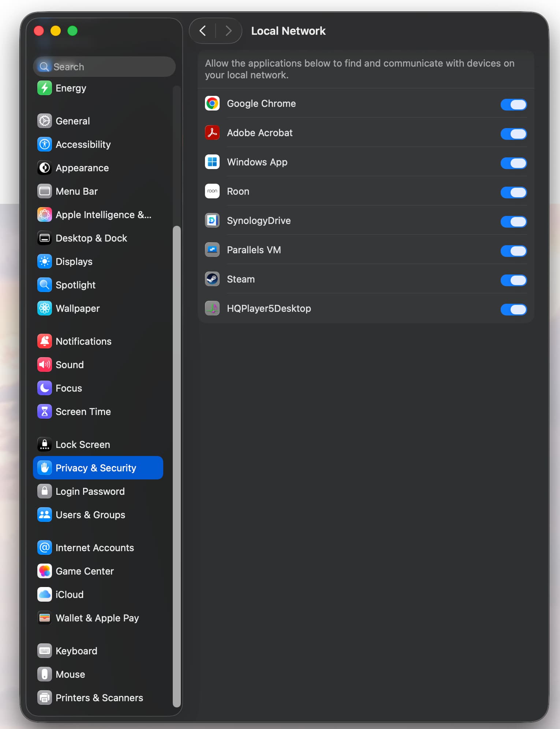Click the Roon app icon

pos(212,191)
